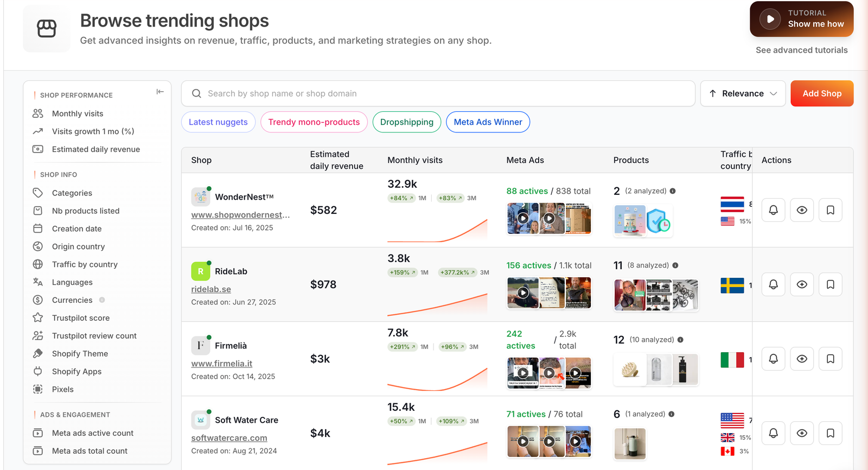Click the bell alert icon for Firmelià

tap(774, 359)
